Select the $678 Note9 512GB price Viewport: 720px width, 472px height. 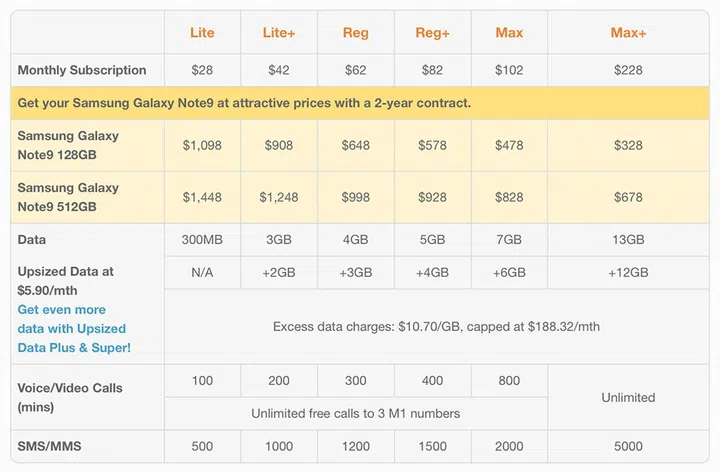pos(628,197)
